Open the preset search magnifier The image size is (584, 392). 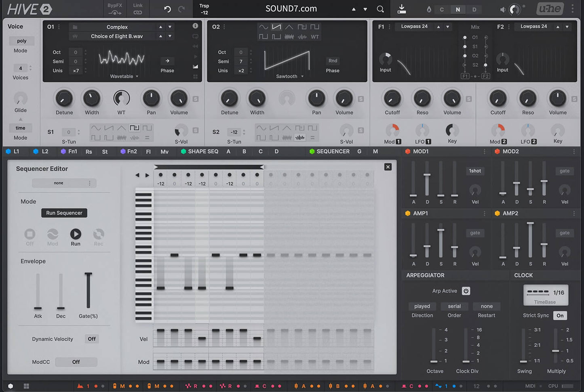[380, 9]
